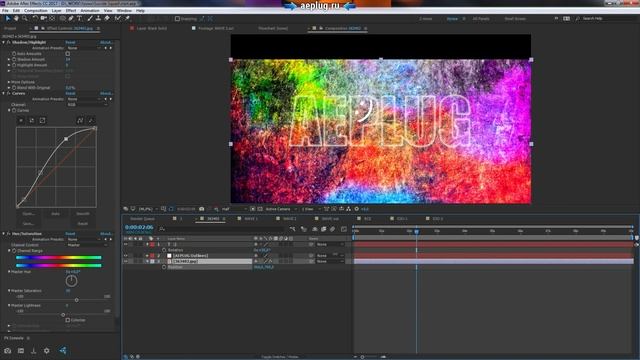
Task: Open the Effect menu
Action: point(71,11)
